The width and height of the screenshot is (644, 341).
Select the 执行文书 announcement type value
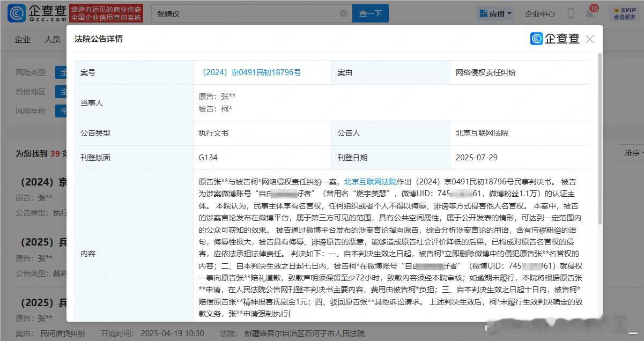pyautogui.click(x=213, y=133)
